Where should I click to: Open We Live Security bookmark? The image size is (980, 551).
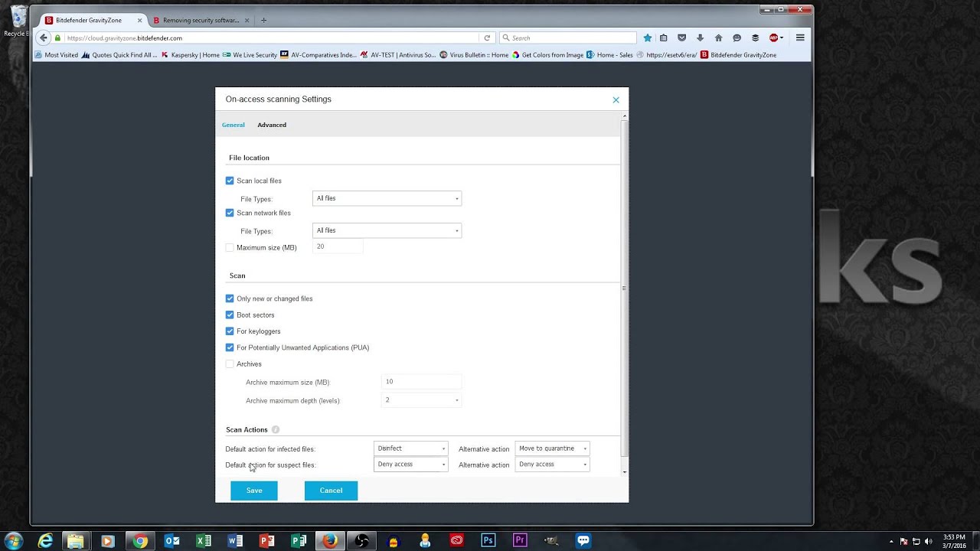click(x=250, y=55)
